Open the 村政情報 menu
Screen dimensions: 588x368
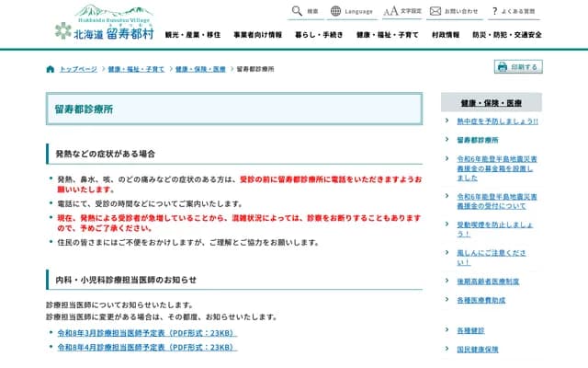(446, 35)
